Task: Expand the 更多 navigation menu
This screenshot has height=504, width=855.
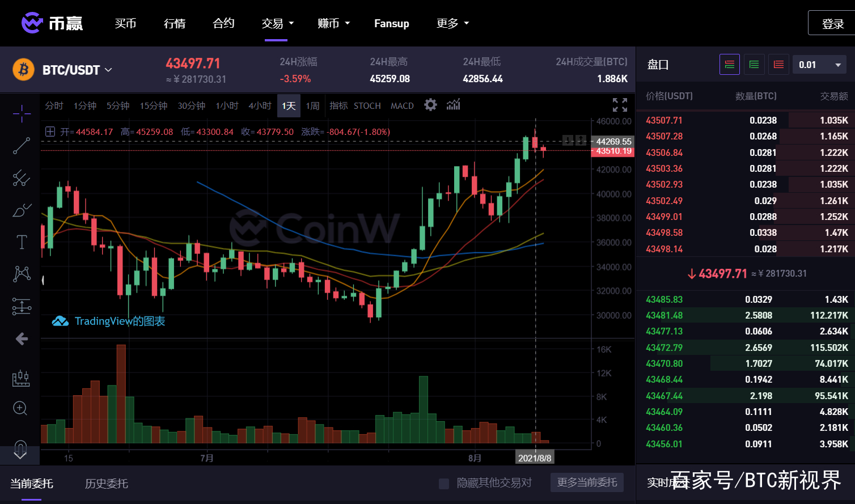Action: pyautogui.click(x=452, y=23)
